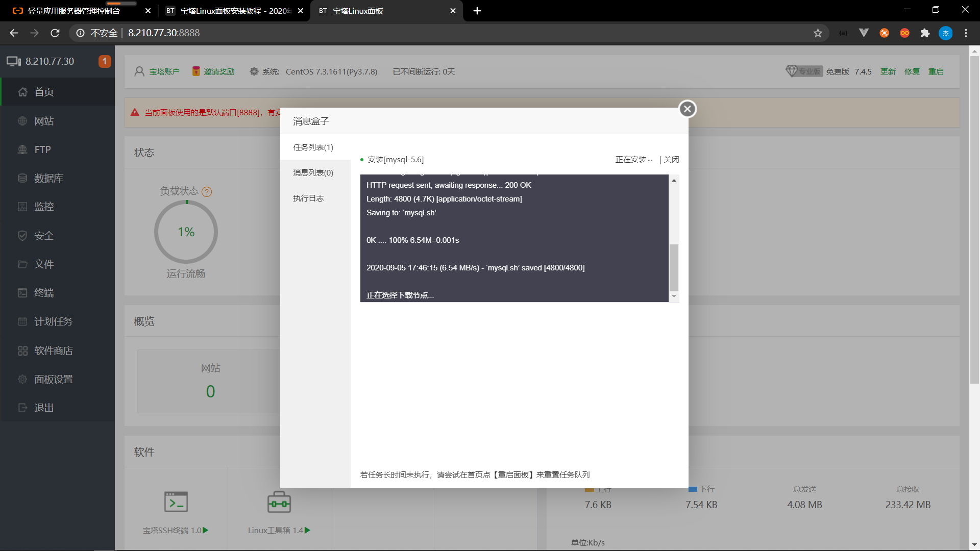Open the 软件商店 sidebar item
Image resolution: width=980 pixels, height=551 pixels.
(x=53, y=350)
